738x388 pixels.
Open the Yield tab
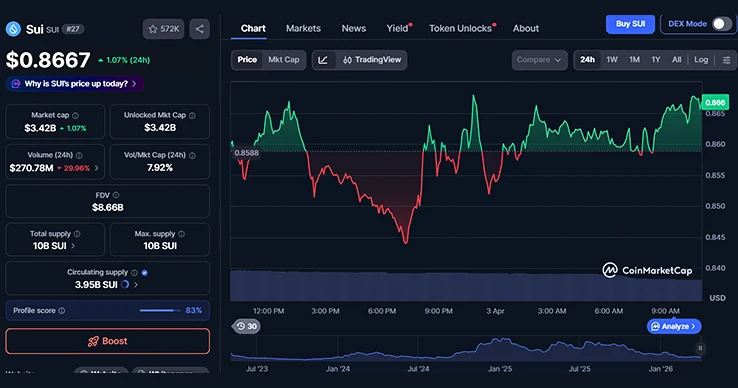(398, 29)
